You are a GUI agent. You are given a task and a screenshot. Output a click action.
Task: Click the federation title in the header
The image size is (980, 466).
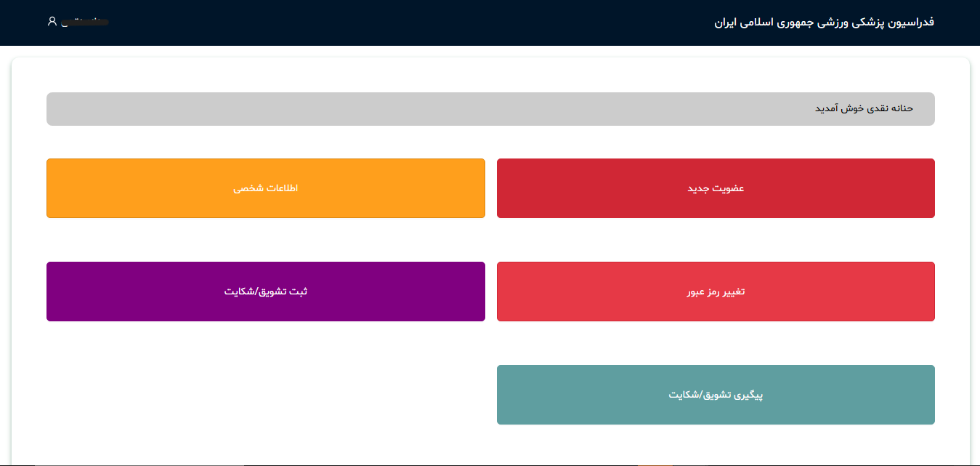coord(824,23)
